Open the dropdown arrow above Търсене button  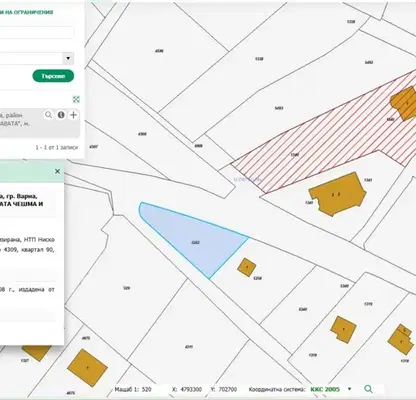[x=68, y=59]
